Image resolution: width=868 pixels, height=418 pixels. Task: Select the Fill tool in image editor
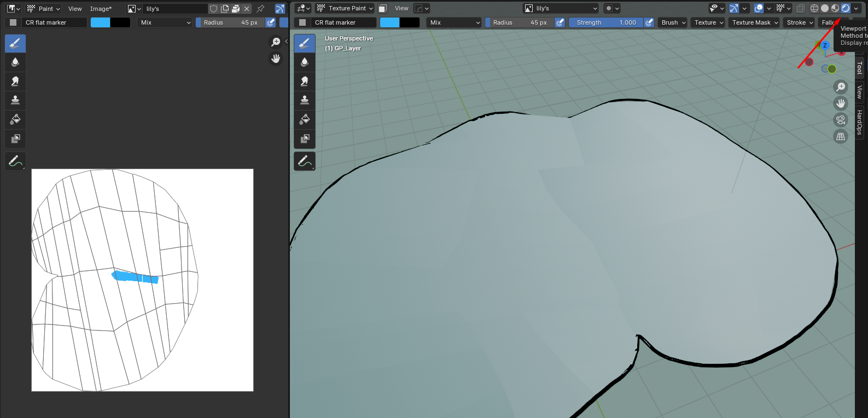(x=15, y=119)
